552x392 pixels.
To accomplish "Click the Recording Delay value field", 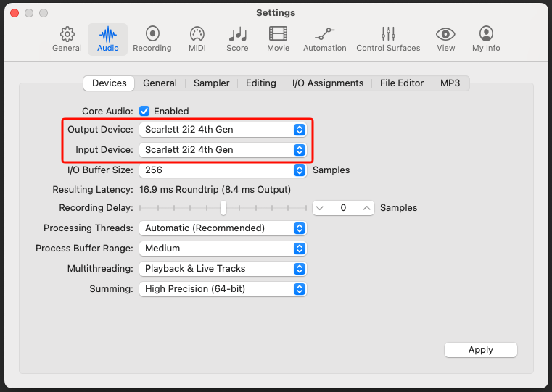I will 343,208.
